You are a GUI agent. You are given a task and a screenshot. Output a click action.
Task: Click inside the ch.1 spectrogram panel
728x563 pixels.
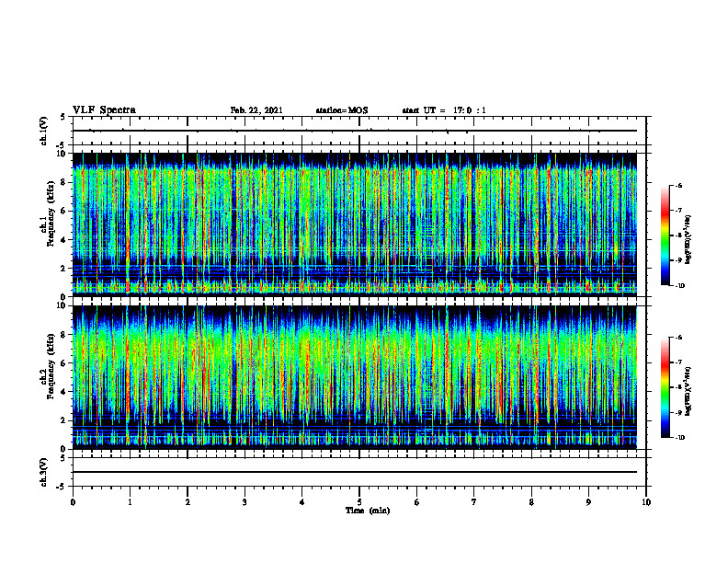click(355, 224)
